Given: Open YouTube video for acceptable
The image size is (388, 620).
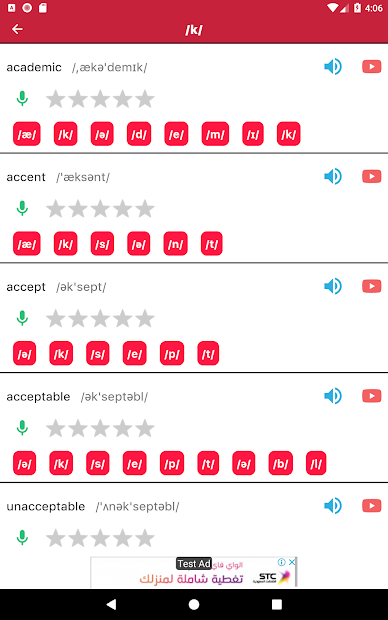Looking at the screenshot, I should point(371,396).
